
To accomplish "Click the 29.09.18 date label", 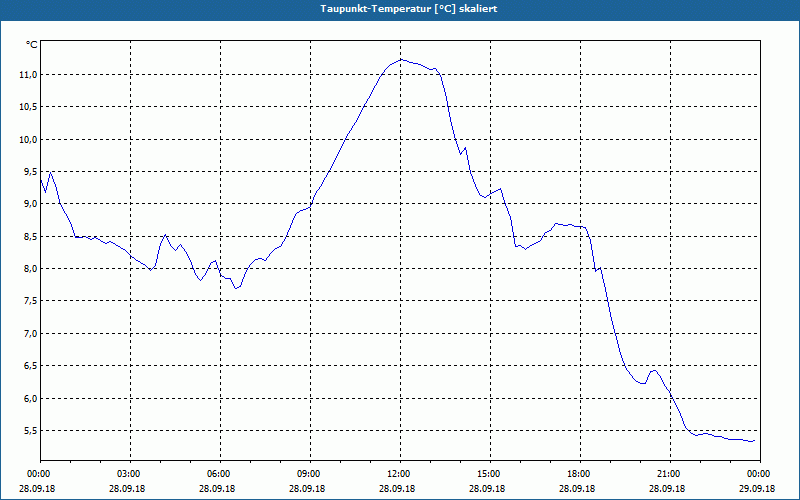I will (757, 488).
